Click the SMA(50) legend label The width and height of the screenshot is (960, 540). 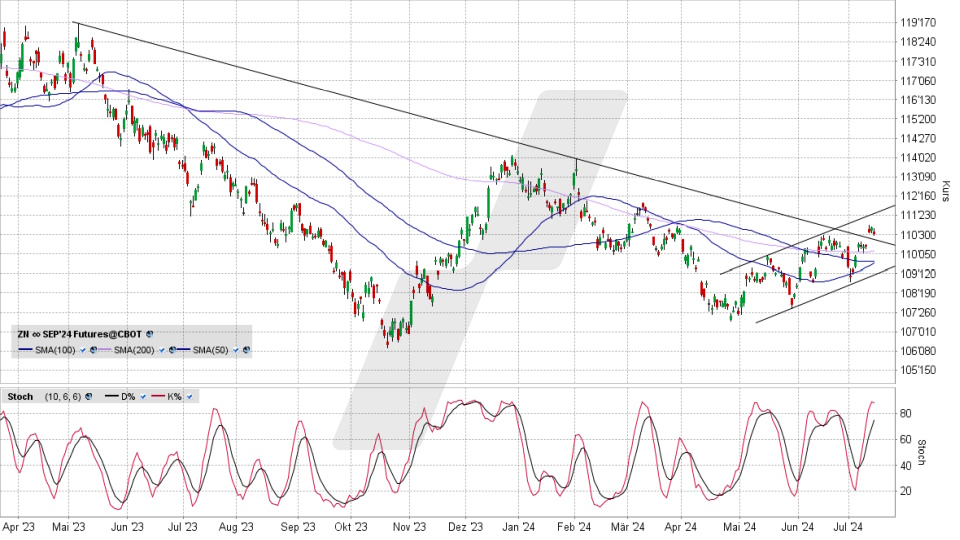pyautogui.click(x=211, y=350)
